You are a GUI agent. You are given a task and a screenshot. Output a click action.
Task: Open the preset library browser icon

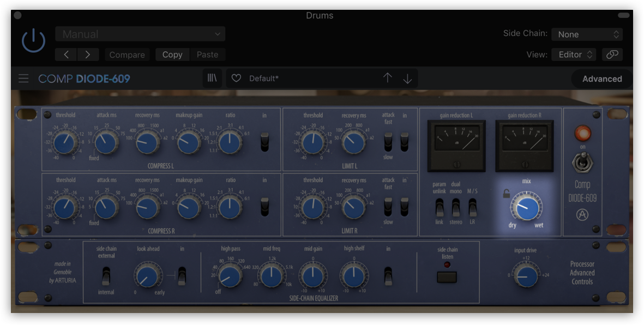pyautogui.click(x=212, y=78)
